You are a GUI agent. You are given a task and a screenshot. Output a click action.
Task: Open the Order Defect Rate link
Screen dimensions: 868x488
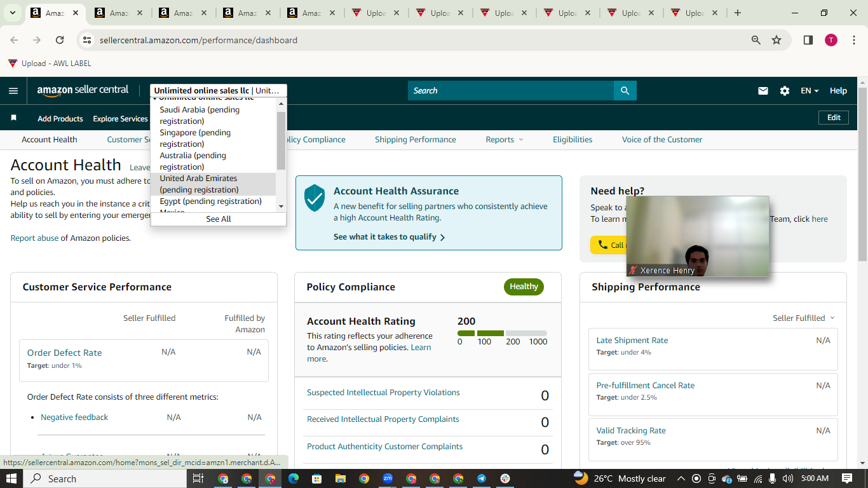[64, 353]
